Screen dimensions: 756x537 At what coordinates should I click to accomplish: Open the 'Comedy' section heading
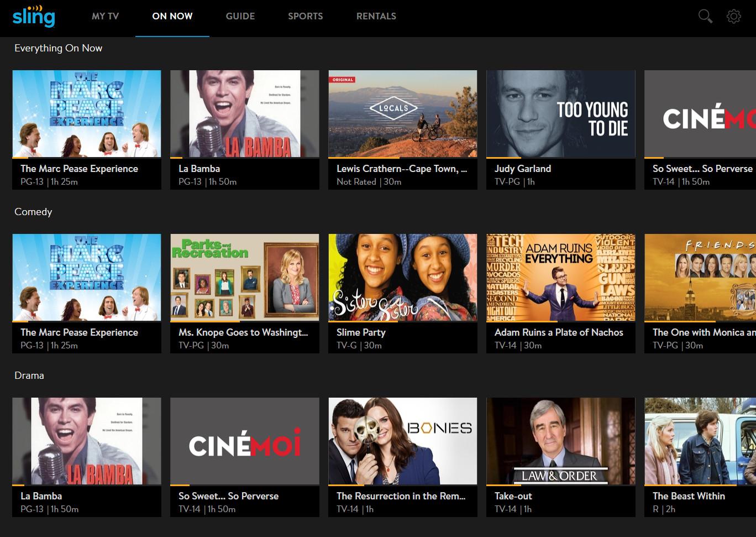click(33, 212)
